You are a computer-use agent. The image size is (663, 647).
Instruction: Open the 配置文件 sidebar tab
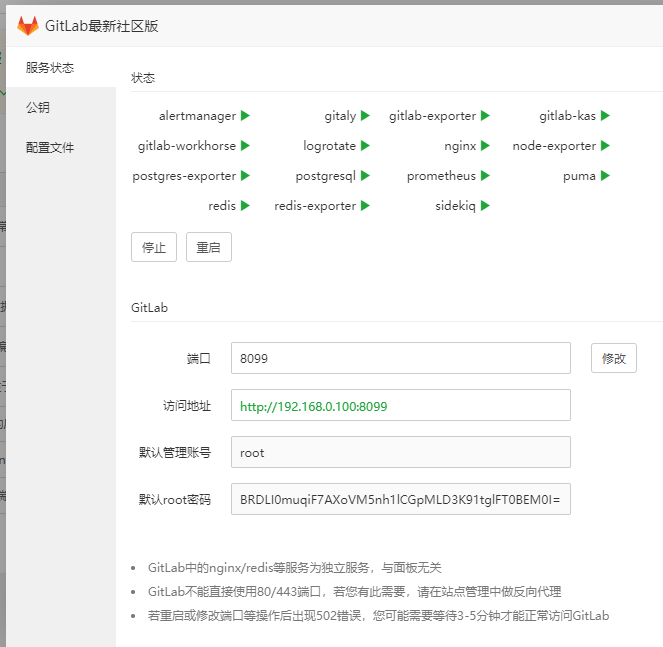tap(61, 147)
